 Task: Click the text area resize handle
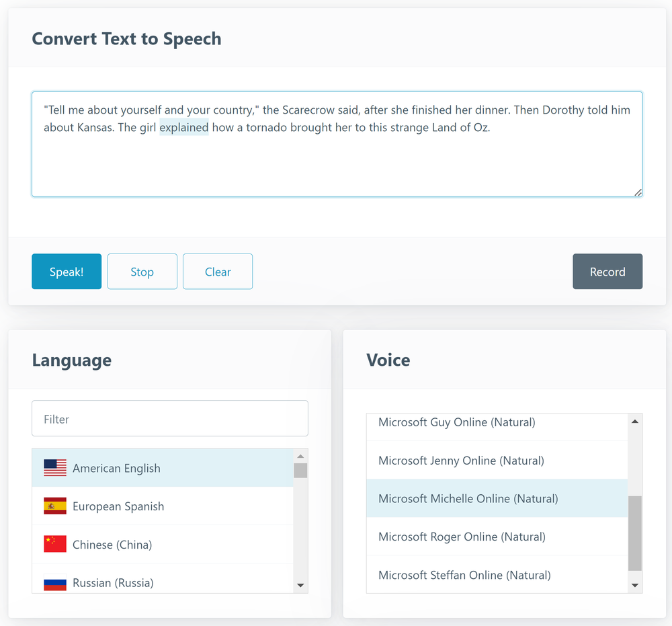click(x=638, y=192)
